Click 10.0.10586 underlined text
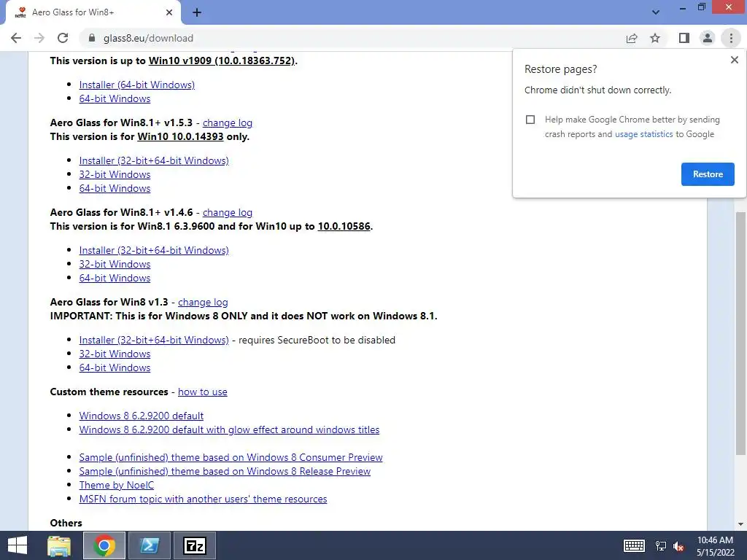Viewport: 747px width, 560px height. pyautogui.click(x=344, y=226)
